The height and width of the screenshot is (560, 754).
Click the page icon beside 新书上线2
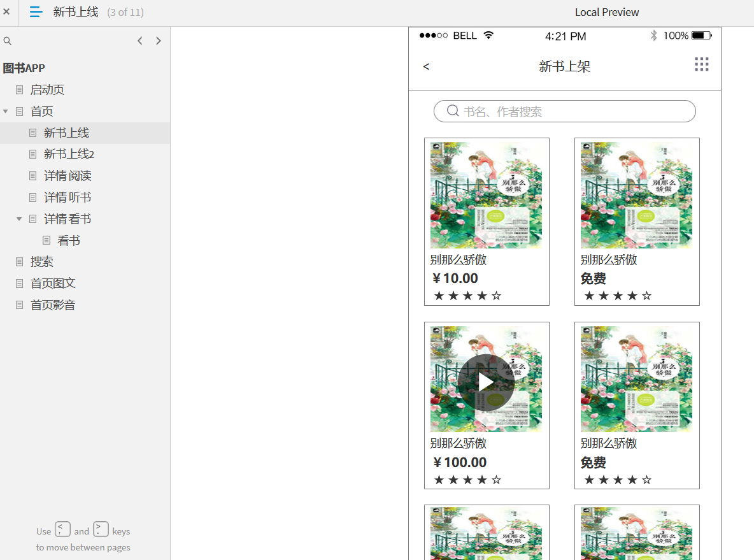tap(32, 154)
